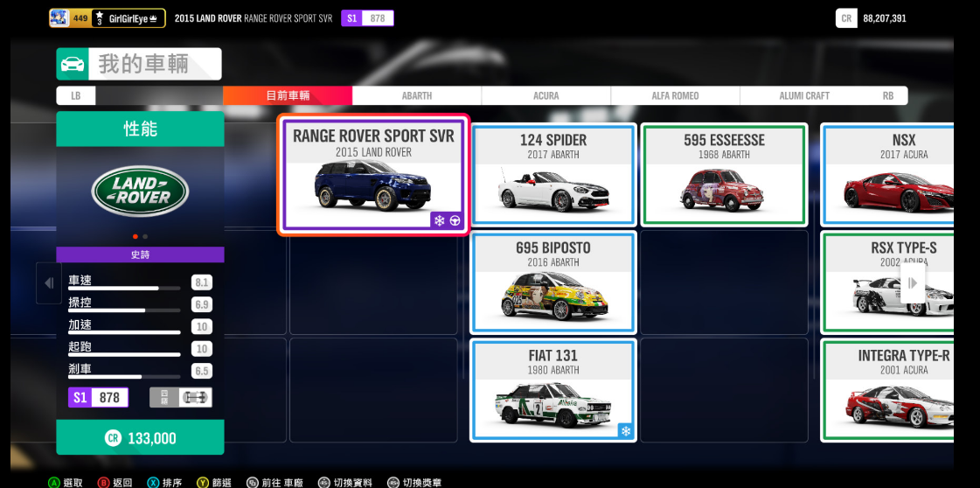Click the 6.5 braking value
The image size is (980, 488).
pos(201,371)
